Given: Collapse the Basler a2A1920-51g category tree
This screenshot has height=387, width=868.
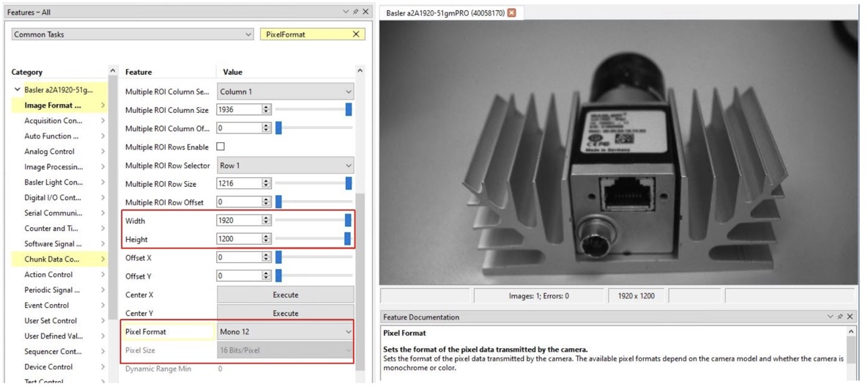Looking at the screenshot, I should pos(18,89).
